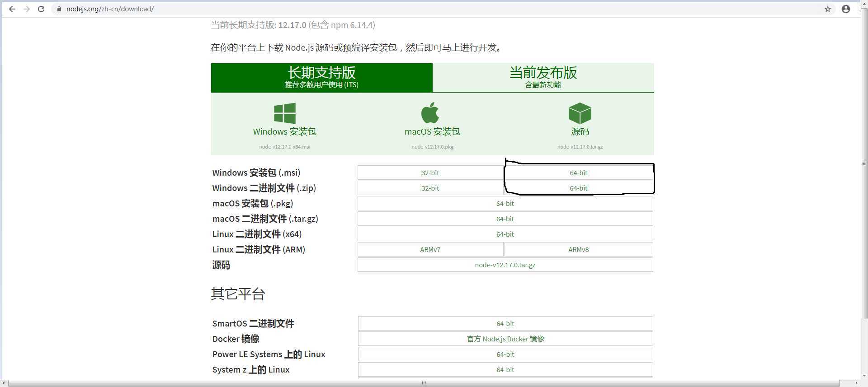Download the 64-bit macOS .tar.gz binary
868x387 pixels.
click(x=505, y=219)
